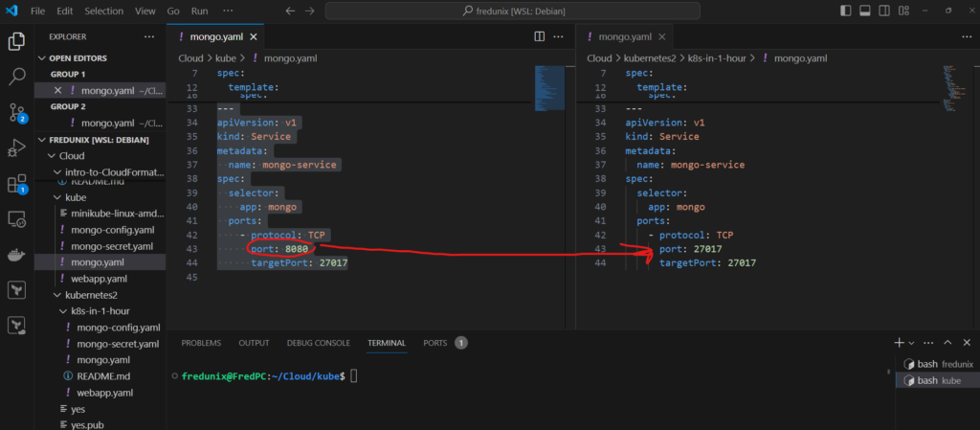Open Explorer views and more actions ellipsis
980x430 pixels.
(148, 37)
